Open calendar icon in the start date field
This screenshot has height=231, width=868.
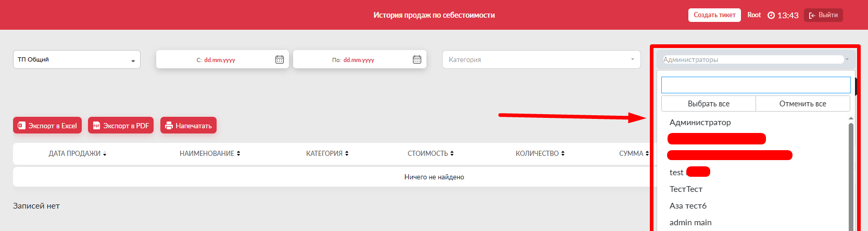click(x=280, y=59)
